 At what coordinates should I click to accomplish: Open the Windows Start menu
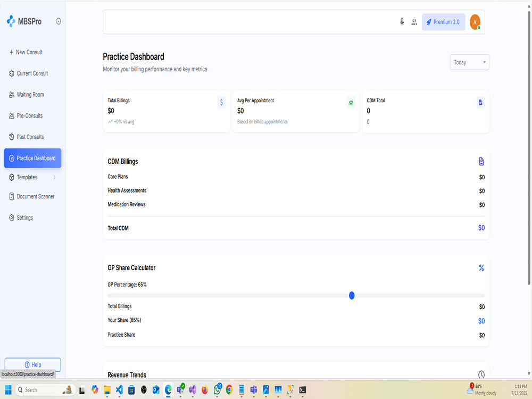(9, 390)
